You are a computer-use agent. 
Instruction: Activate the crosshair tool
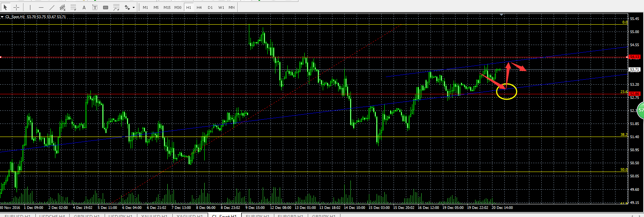(x=16, y=7)
